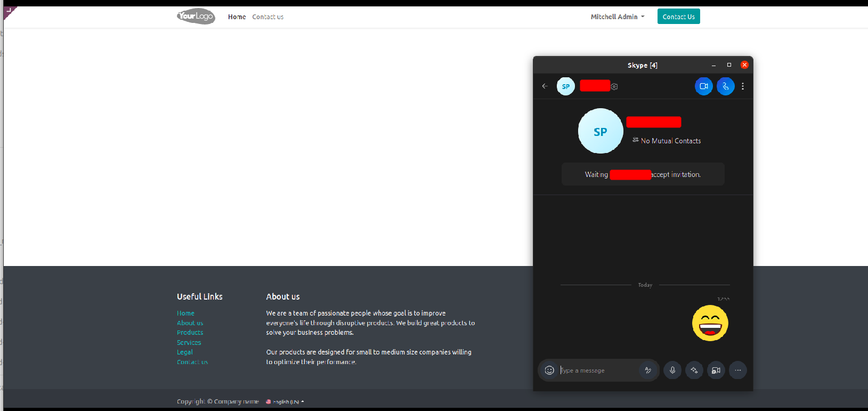Click the 'Our products are designed' paragraph
The image size is (868, 411).
tap(369, 357)
